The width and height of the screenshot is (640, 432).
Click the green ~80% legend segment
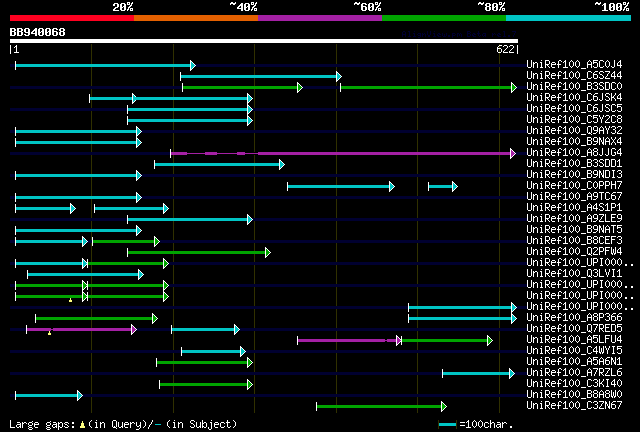pyautogui.click(x=444, y=18)
